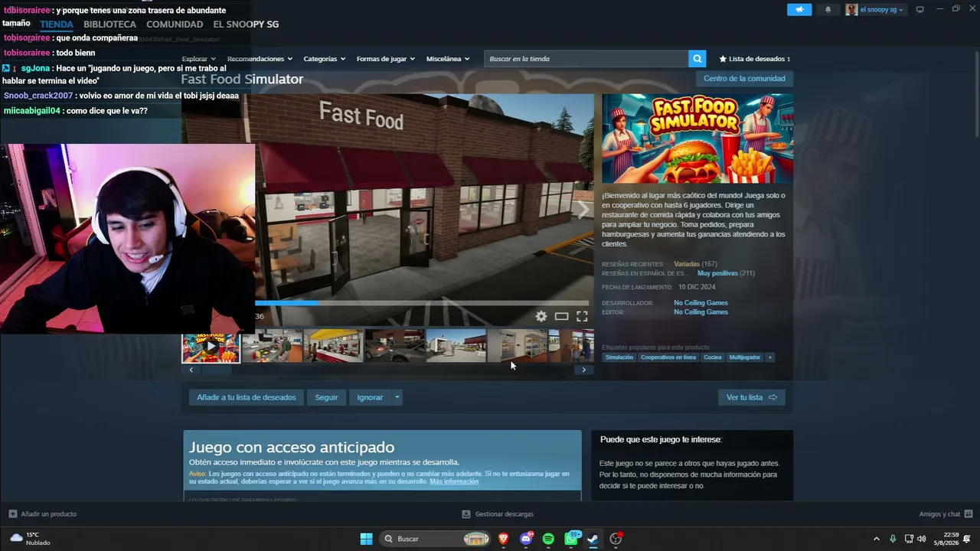Expand the Ignorar options arrow
The image size is (980, 551).
pos(397,397)
